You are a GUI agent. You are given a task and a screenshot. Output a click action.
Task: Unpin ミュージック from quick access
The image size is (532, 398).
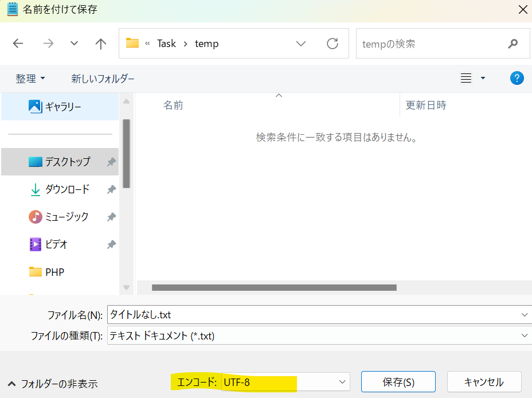[x=111, y=216]
